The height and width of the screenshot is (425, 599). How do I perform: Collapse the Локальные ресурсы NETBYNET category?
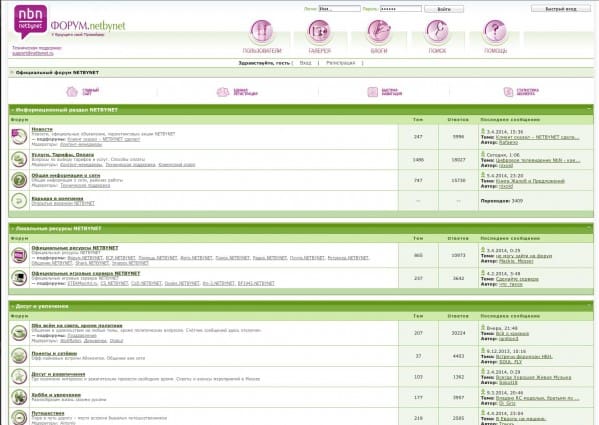click(589, 228)
